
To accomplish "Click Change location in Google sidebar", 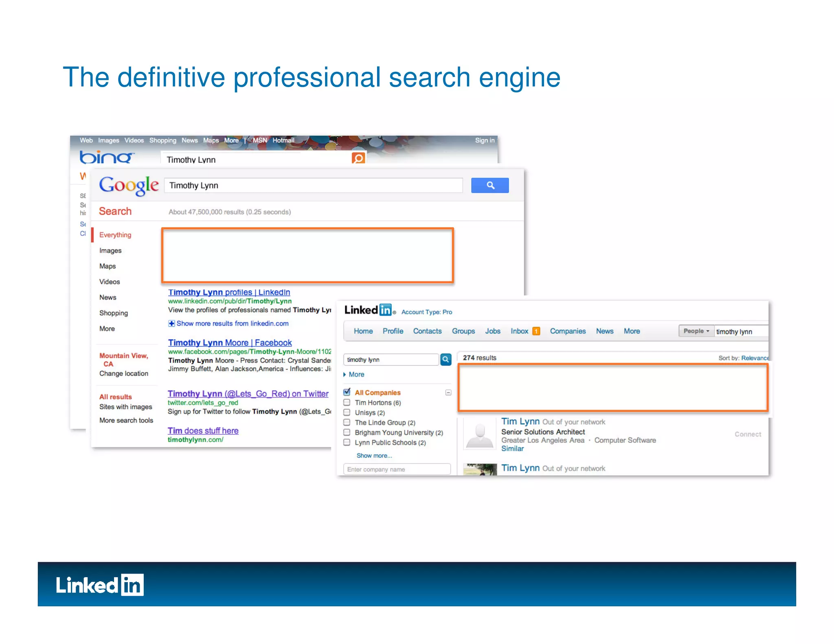I will (x=124, y=374).
